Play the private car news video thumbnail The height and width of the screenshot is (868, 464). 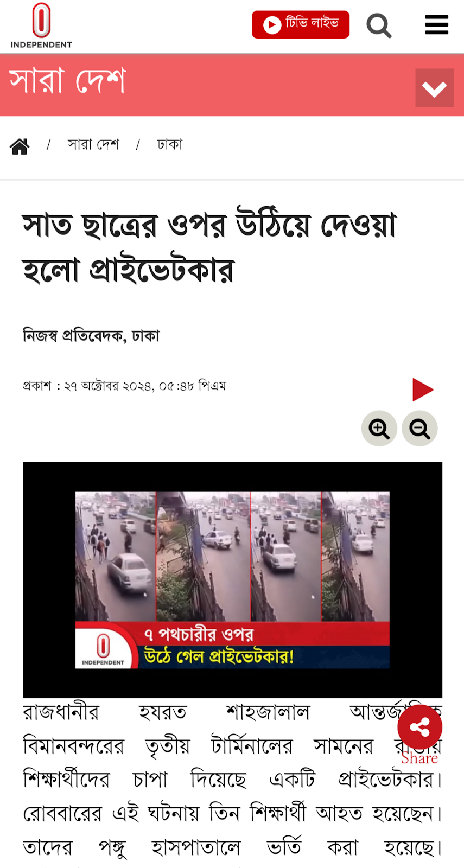click(232, 579)
